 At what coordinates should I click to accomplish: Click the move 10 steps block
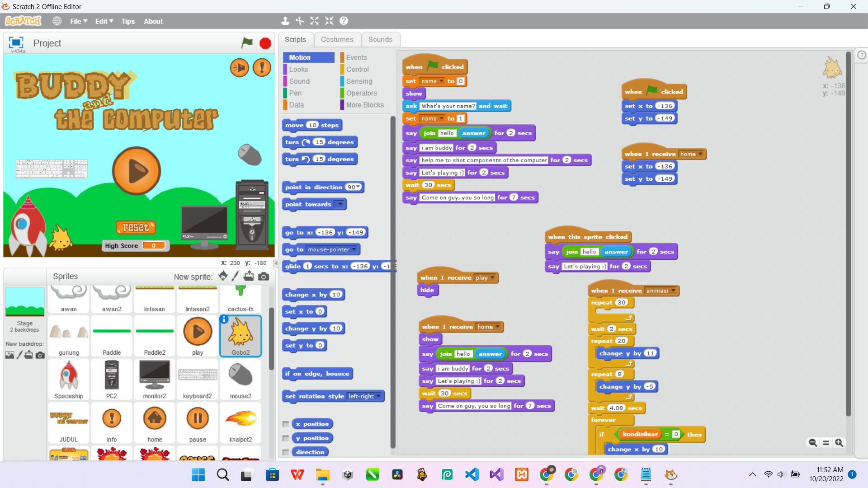click(312, 125)
